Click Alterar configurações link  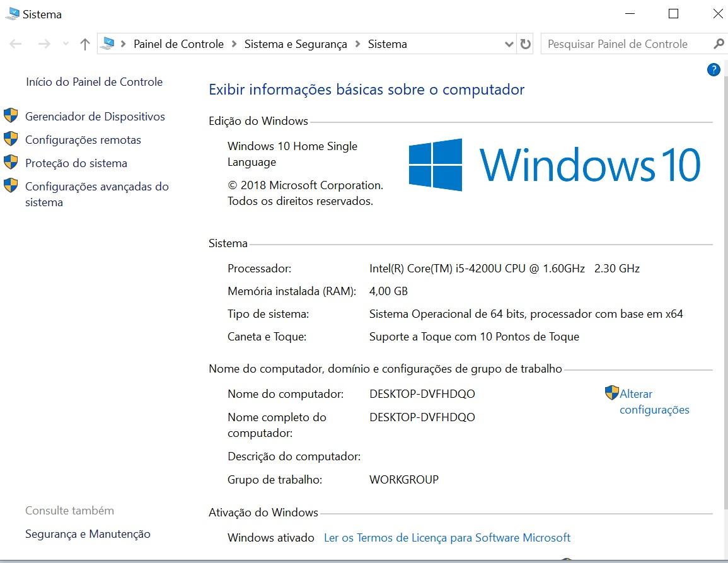(x=655, y=402)
